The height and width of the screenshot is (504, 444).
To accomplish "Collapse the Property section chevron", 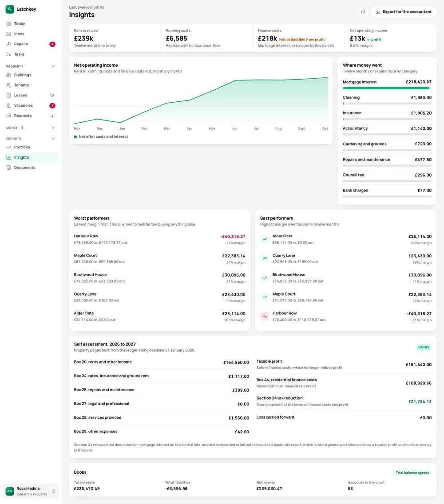I will click(x=53, y=67).
